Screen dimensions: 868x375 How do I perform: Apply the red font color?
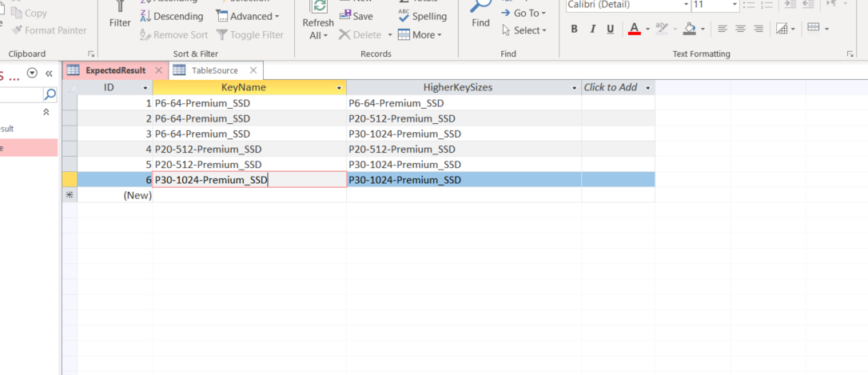635,29
